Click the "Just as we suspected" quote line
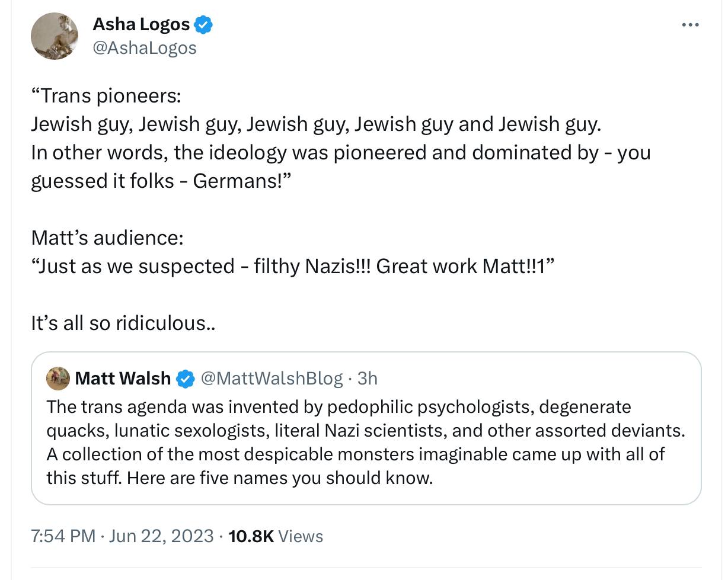The height and width of the screenshot is (580, 728). [293, 266]
